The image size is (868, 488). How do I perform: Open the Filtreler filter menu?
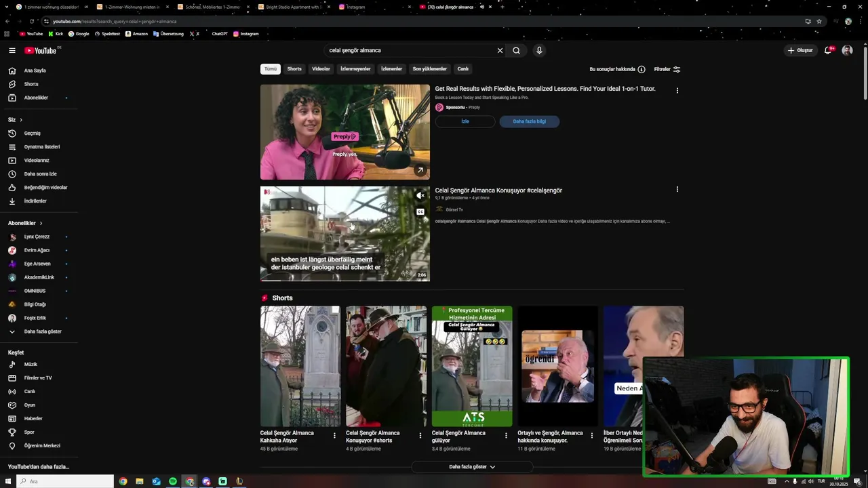(667, 69)
